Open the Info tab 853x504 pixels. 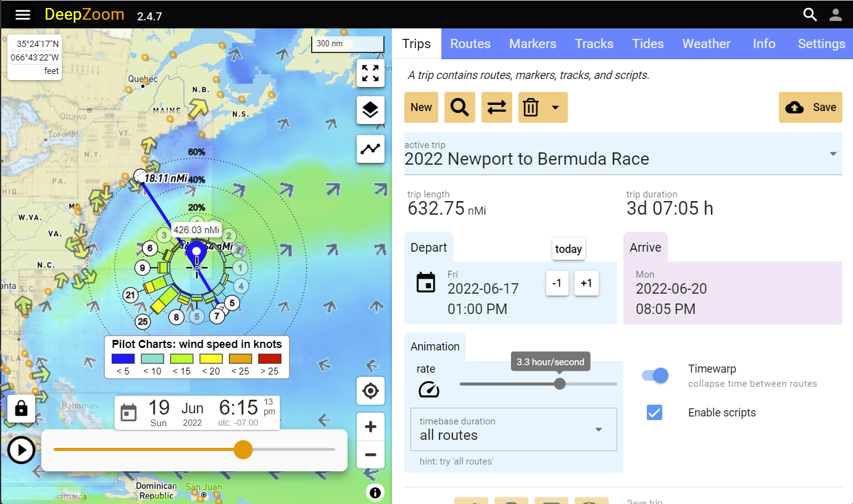(x=764, y=44)
